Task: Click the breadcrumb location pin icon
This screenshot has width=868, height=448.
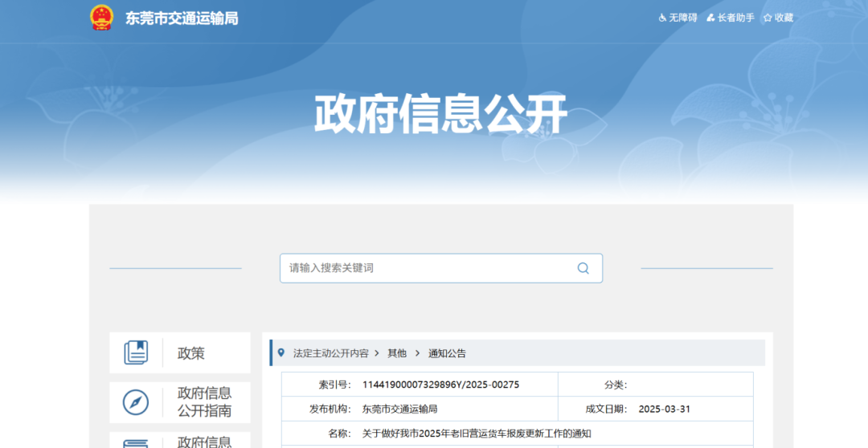Action: [281, 352]
